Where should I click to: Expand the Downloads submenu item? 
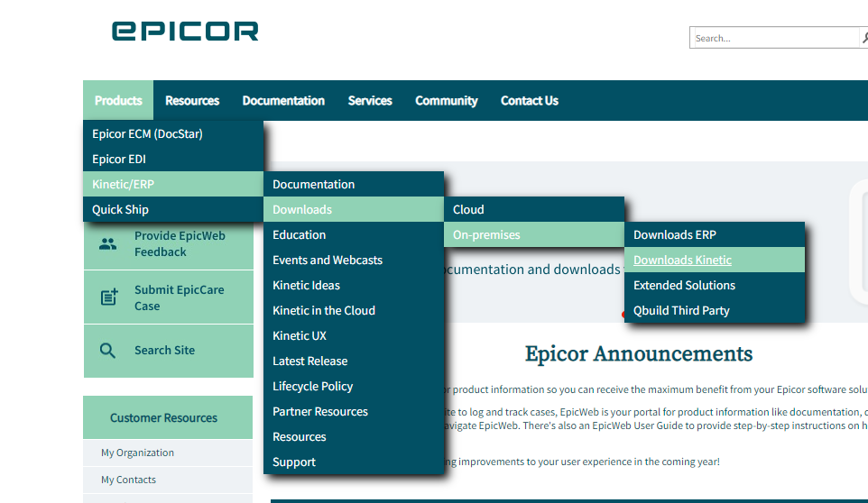point(354,209)
